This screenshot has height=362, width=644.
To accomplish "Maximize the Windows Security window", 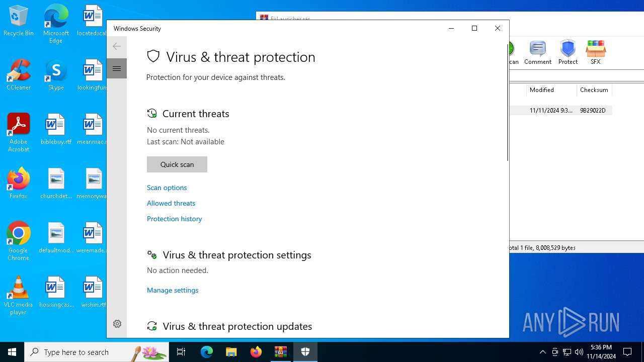I will [x=474, y=28].
